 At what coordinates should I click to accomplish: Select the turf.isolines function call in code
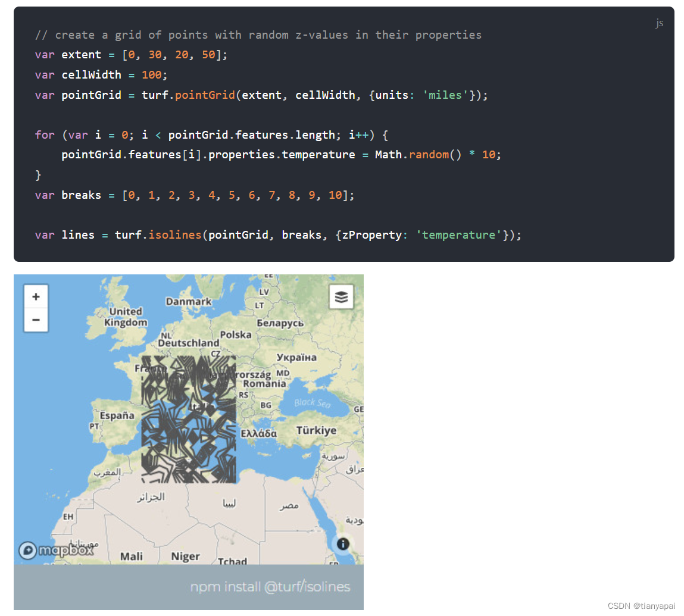[157, 234]
